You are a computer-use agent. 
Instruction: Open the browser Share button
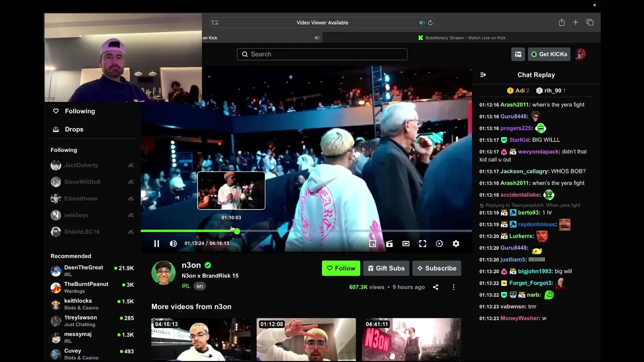561,23
